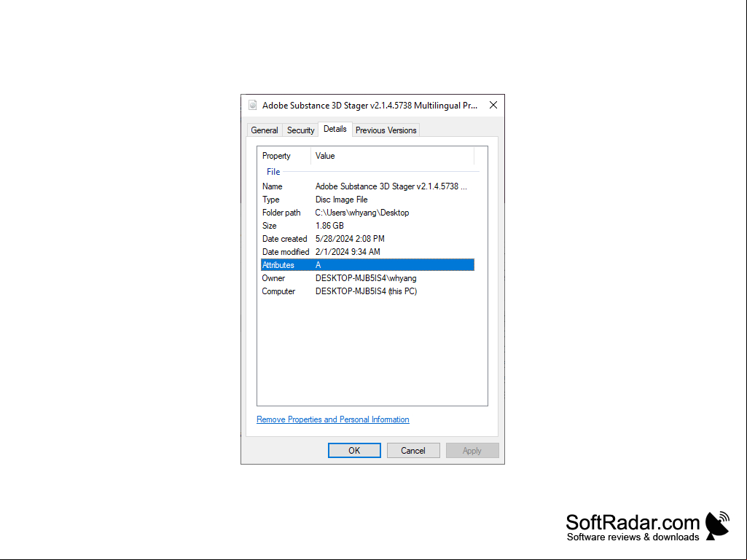Screen dimensions: 747x560
Task: Go to the Previous Versions tab
Action: 386,130
